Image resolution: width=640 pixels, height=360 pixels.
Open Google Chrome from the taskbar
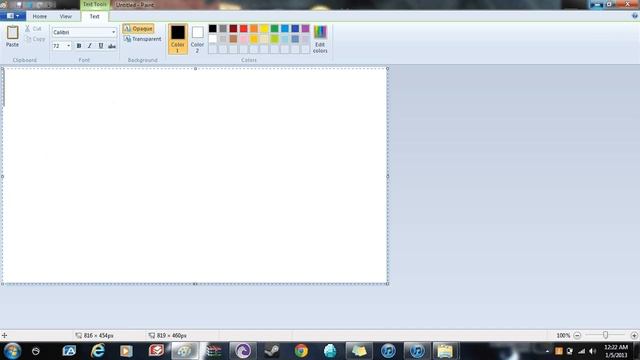tap(301, 351)
